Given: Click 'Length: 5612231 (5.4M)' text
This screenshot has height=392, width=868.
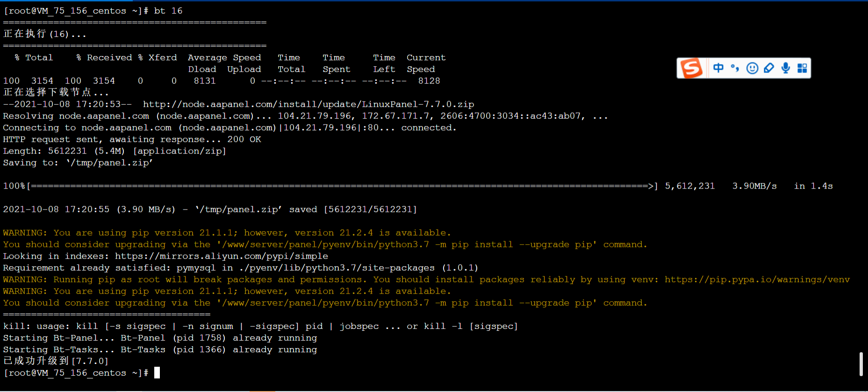Looking at the screenshot, I should pos(64,151).
